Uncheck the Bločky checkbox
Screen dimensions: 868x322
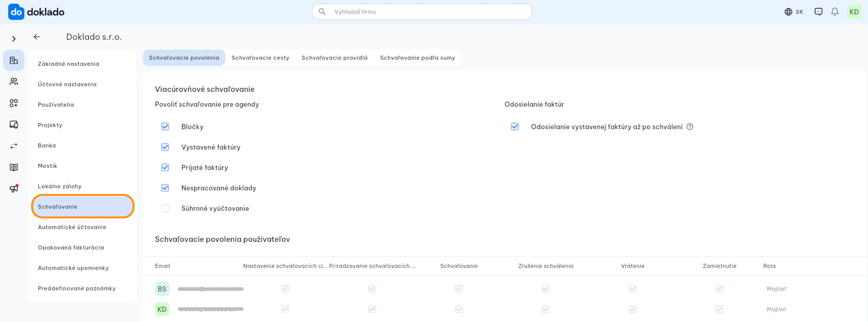[165, 127]
